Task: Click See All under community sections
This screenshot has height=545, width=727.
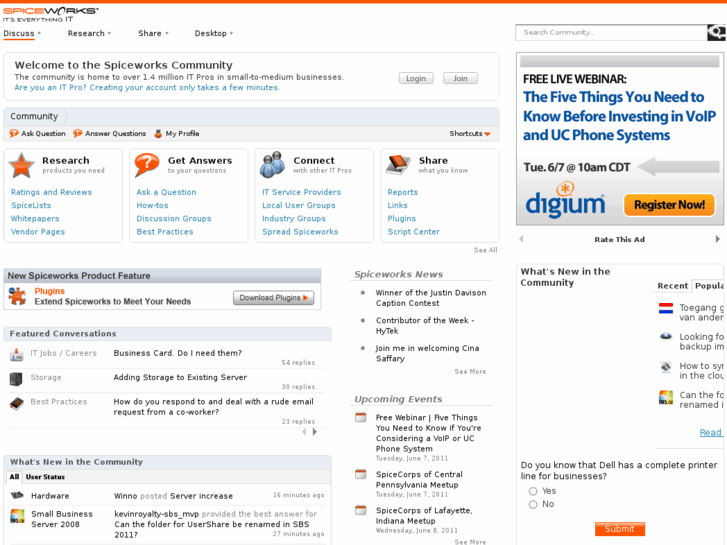Action: click(485, 250)
